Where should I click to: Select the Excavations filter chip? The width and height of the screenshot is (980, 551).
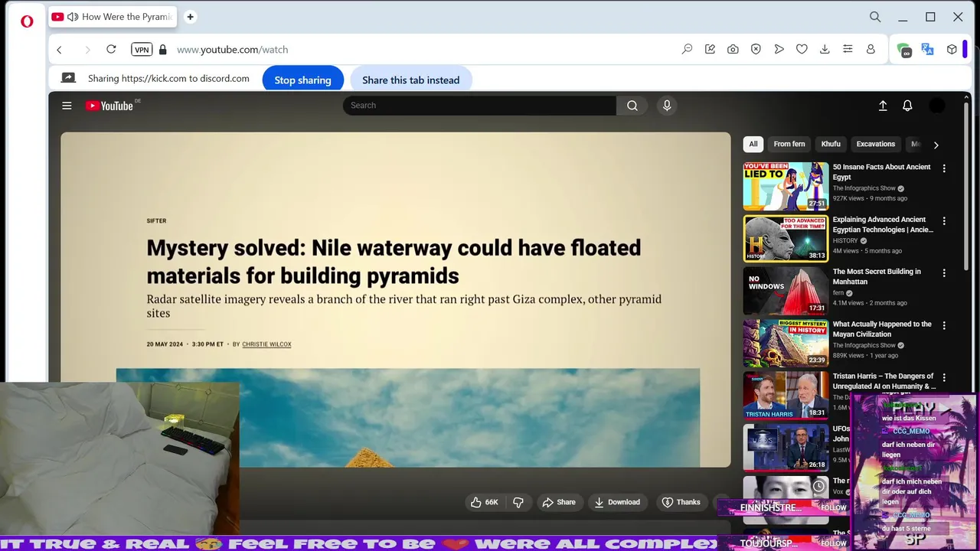[875, 144]
